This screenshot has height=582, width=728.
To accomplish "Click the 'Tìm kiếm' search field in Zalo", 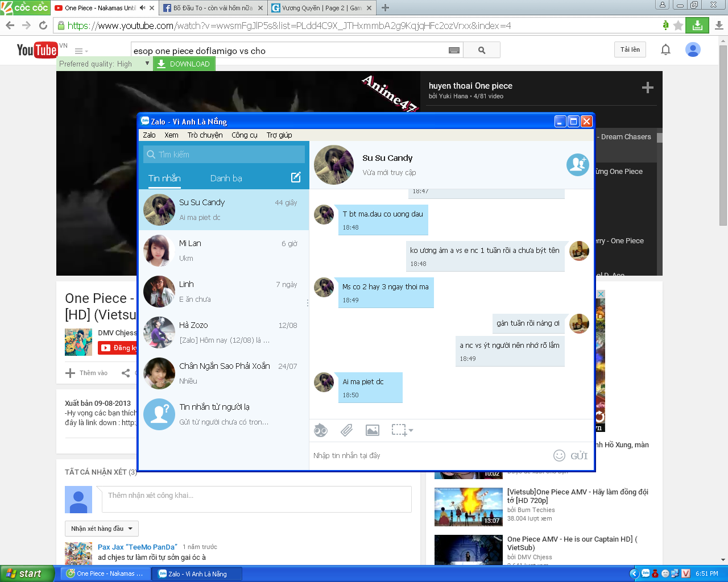I will click(225, 154).
